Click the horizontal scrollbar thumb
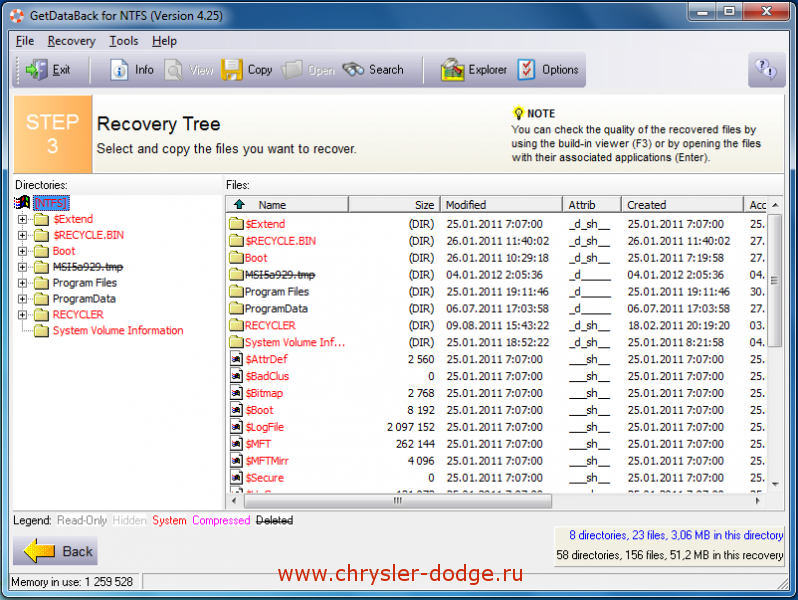 click(x=397, y=501)
